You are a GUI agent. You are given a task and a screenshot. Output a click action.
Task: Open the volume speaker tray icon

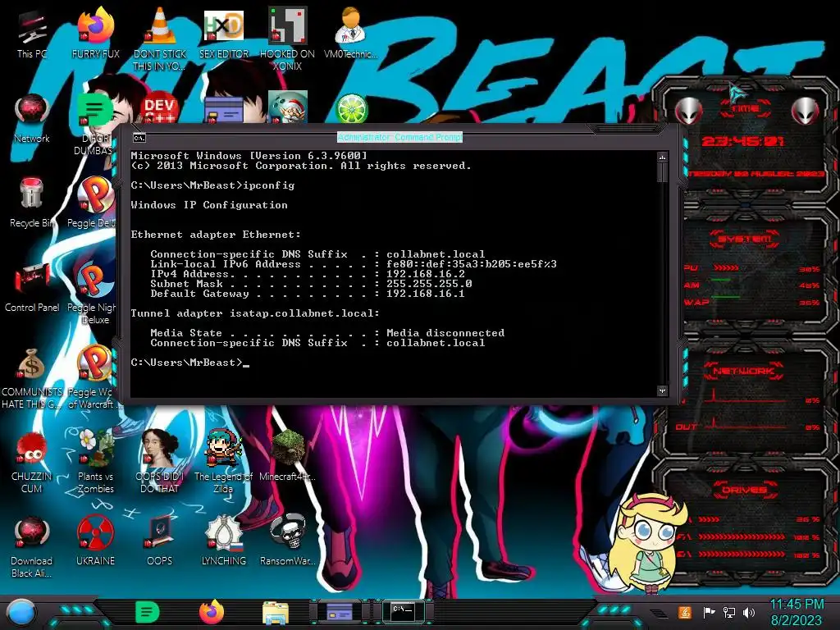(749, 612)
